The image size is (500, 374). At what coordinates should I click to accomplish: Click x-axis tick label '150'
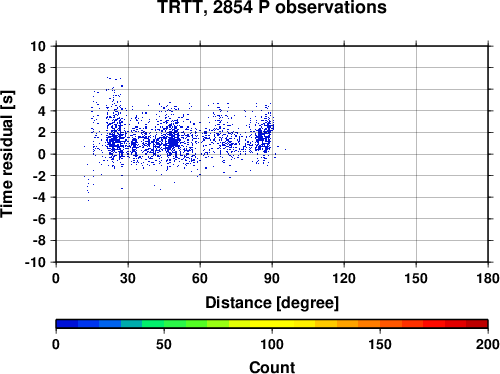[416, 278]
